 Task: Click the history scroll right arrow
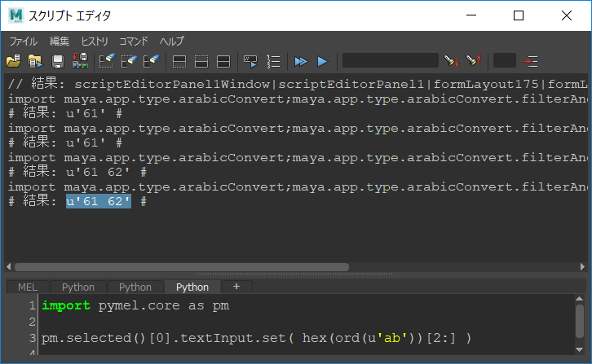tap(582, 267)
